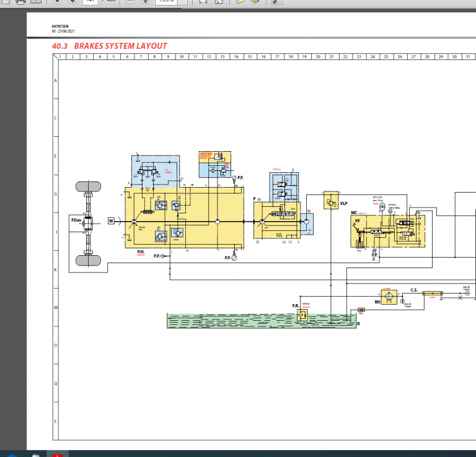The image size is (476, 457).
Task: Click the rightmost toolbar icon after highlighter
Action: click(x=276, y=2)
